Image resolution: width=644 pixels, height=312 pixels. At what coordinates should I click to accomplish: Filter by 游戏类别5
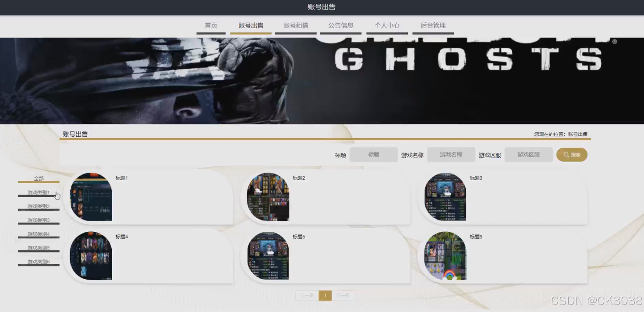coord(39,248)
